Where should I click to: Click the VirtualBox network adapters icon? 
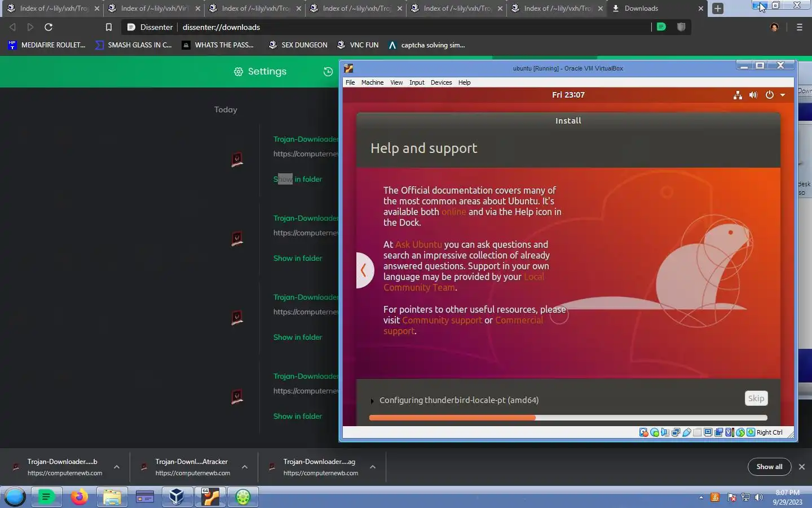(676, 432)
